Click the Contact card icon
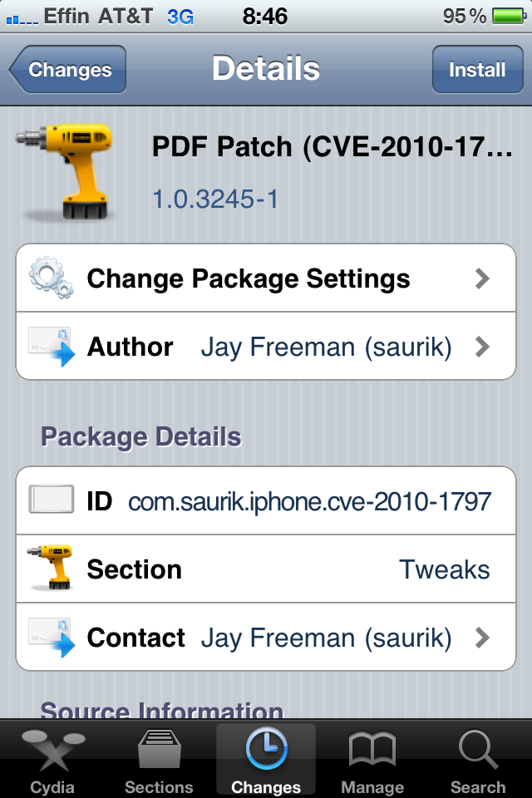Viewport: 532px width, 798px height. [x=51, y=638]
